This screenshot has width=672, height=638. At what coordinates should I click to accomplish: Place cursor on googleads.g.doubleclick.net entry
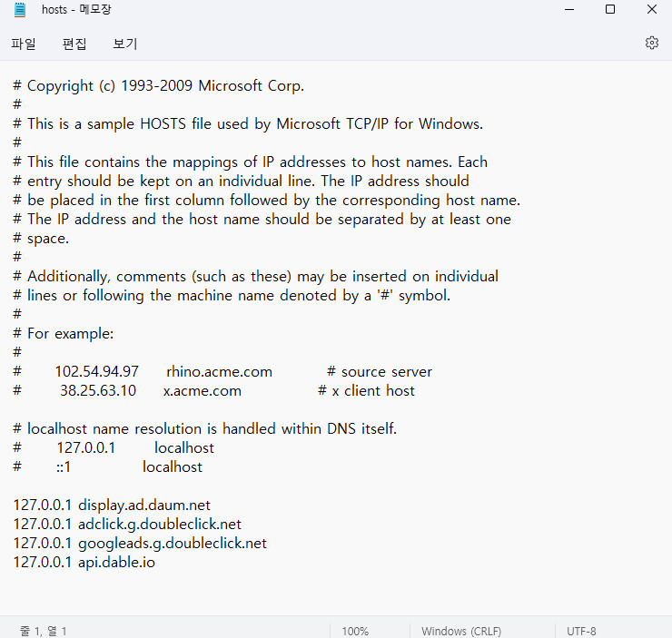click(x=173, y=543)
